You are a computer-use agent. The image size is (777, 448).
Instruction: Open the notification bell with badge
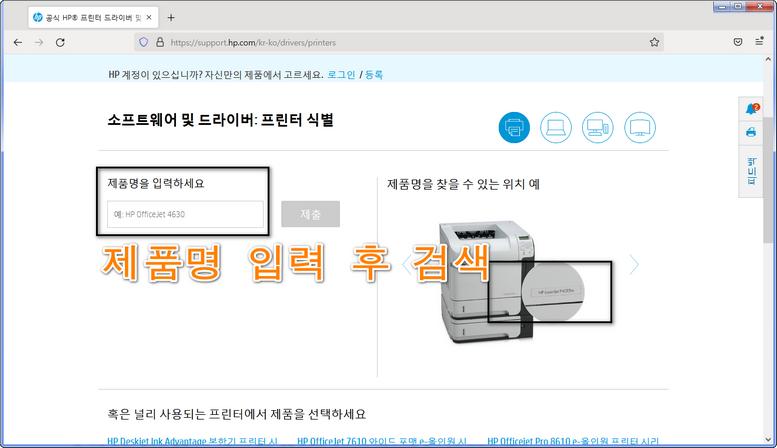coord(751,109)
